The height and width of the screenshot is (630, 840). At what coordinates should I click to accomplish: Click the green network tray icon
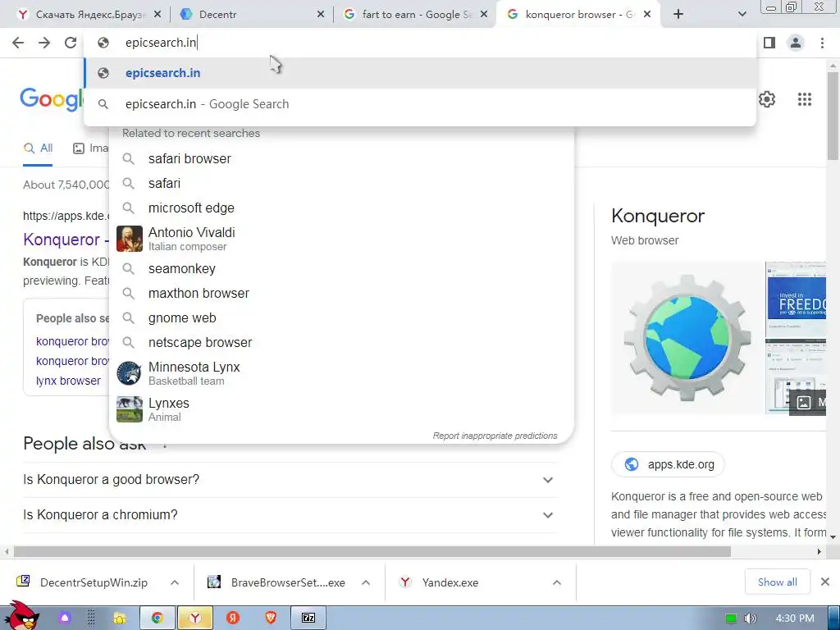point(731,619)
